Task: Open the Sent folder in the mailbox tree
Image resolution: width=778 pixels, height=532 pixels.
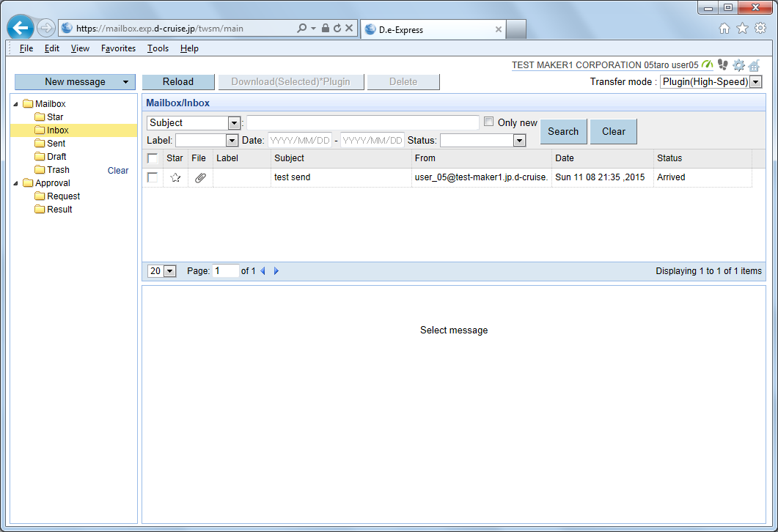Action: (56, 144)
